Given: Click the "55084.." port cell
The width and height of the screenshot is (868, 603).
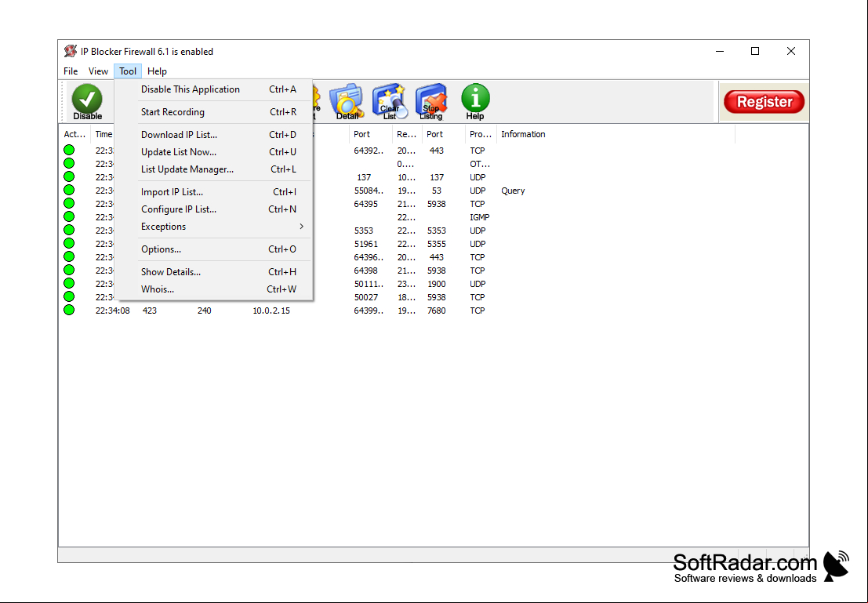Looking at the screenshot, I should [x=369, y=191].
